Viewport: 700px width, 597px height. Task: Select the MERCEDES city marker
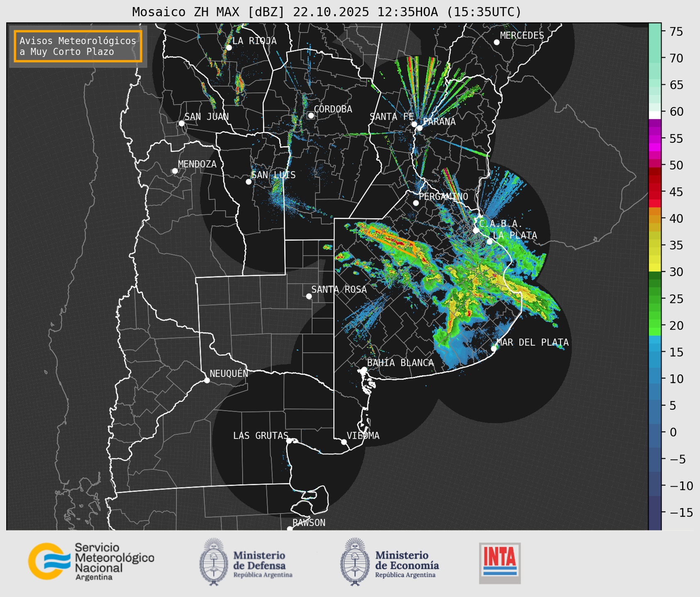[496, 42]
